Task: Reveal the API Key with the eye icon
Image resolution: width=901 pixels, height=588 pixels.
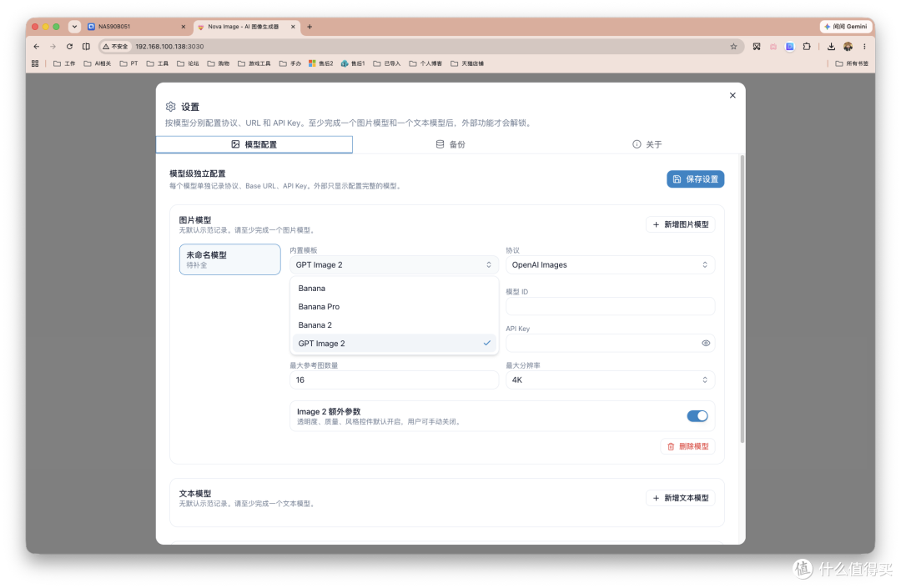Action: click(706, 343)
